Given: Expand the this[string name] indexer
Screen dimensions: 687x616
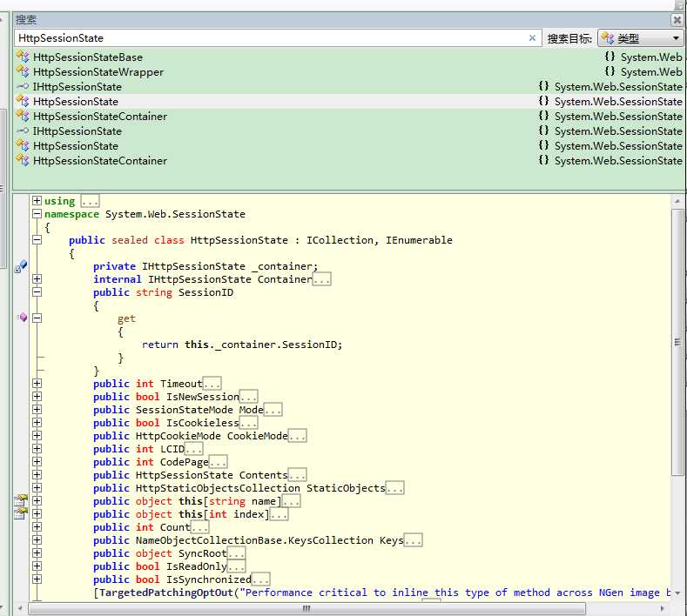Looking at the screenshot, I should pos(37,501).
